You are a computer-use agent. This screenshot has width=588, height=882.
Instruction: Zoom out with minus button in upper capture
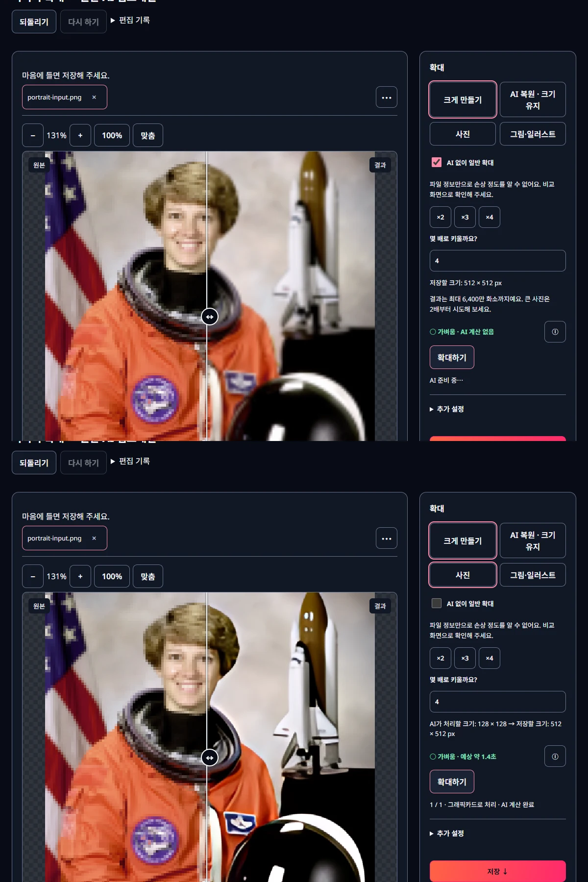33,135
